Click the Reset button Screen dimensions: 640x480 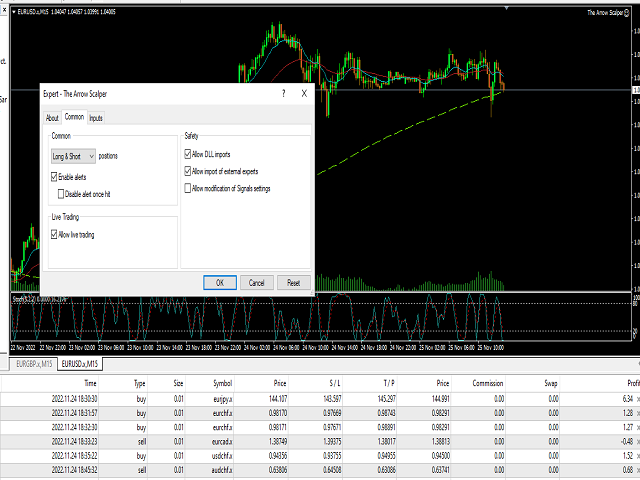(294, 282)
